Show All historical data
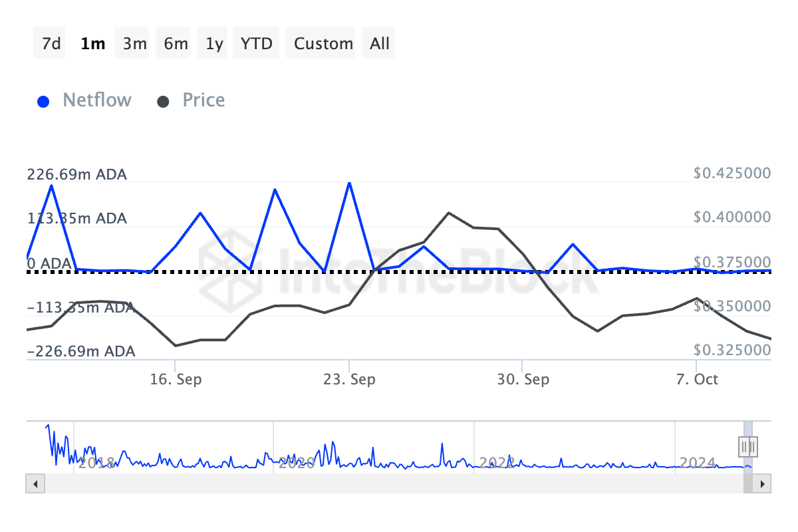Image resolution: width=798 pixels, height=532 pixels. (x=380, y=44)
